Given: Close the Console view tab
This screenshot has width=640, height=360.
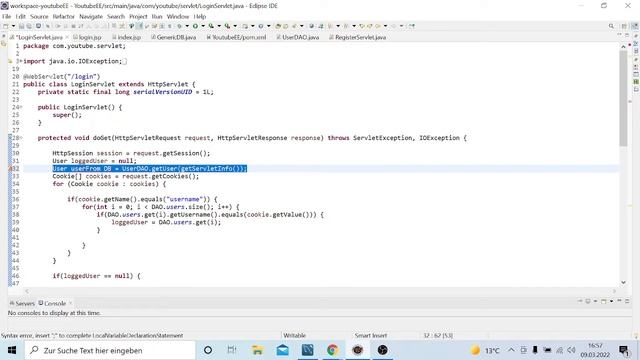Looking at the screenshot, I should click(x=71, y=303).
